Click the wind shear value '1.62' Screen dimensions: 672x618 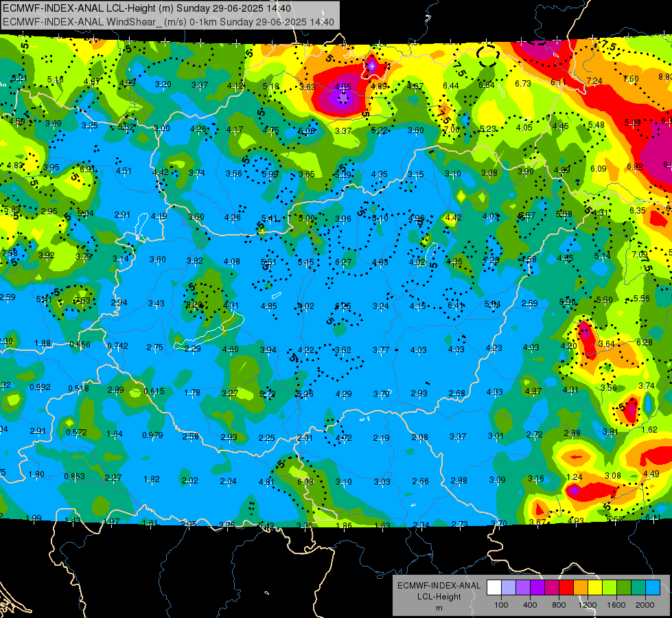(650, 430)
